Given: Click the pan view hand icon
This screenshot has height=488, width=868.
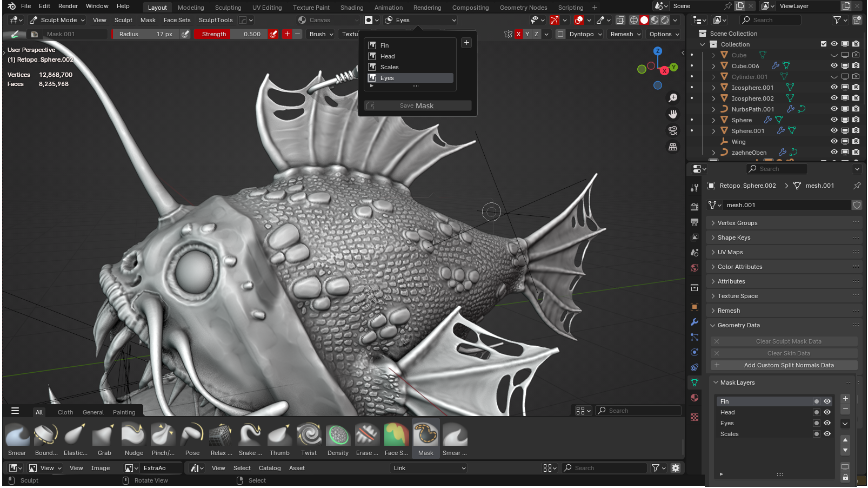Looking at the screenshot, I should click(x=673, y=114).
